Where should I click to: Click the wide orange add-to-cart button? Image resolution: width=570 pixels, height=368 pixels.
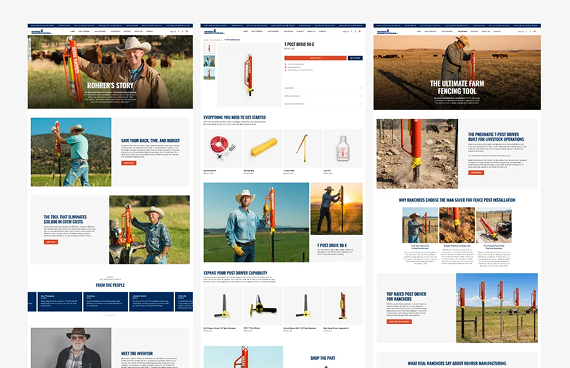315,58
